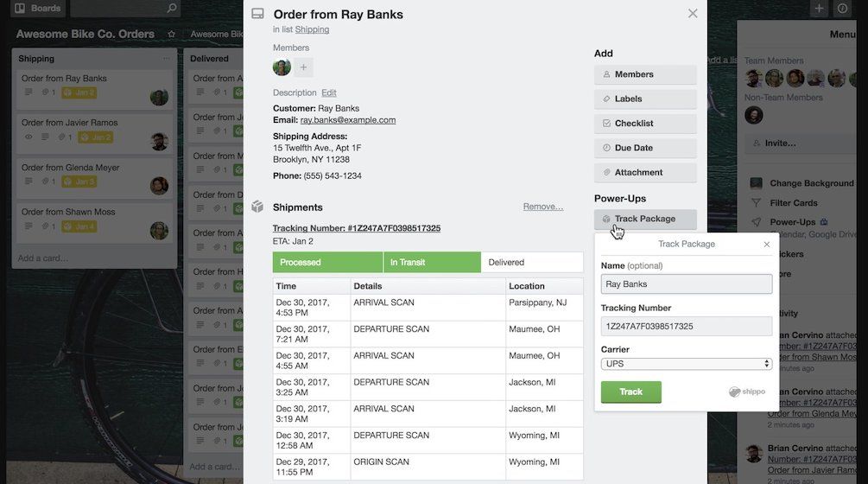The image size is (868, 484).
Task: Click Ray Banks member avatar in card
Action: tap(282, 67)
